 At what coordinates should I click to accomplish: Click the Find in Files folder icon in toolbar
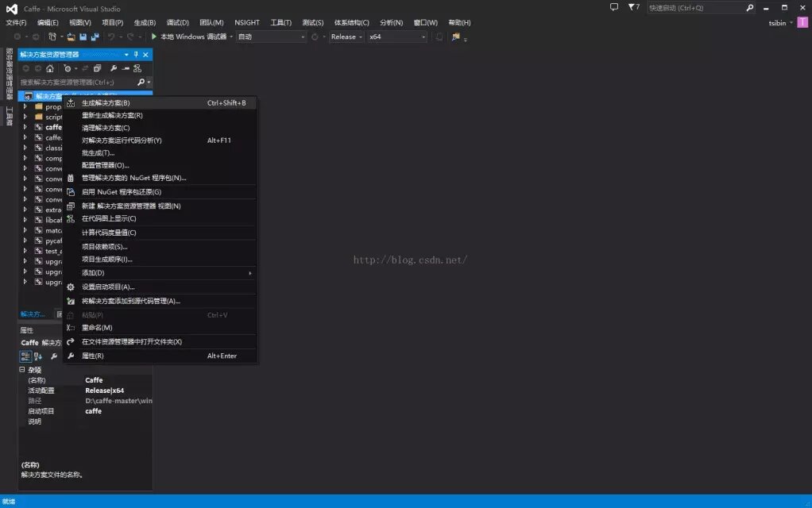(x=456, y=37)
